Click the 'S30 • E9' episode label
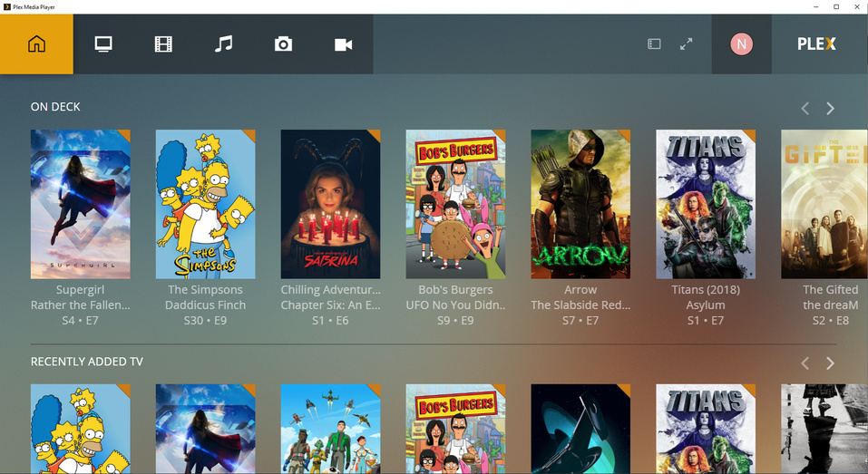 pos(205,320)
